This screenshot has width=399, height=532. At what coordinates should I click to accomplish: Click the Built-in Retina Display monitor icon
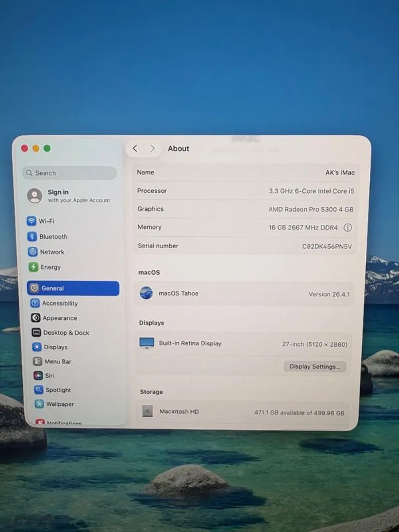(x=147, y=343)
